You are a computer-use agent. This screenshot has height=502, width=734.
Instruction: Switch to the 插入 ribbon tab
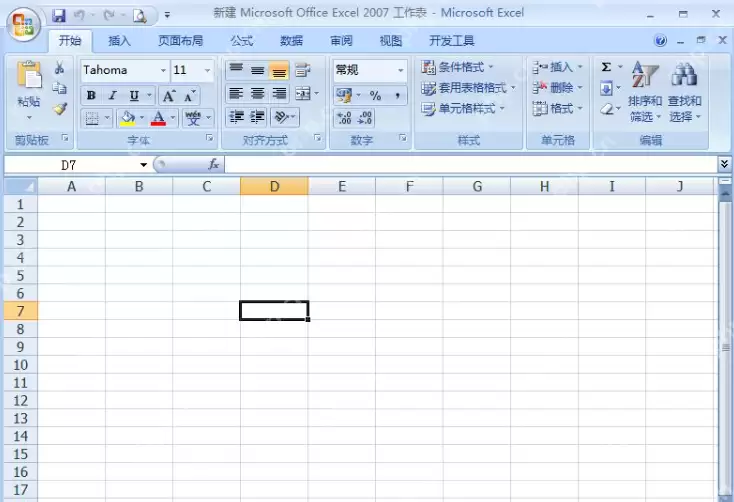point(119,41)
